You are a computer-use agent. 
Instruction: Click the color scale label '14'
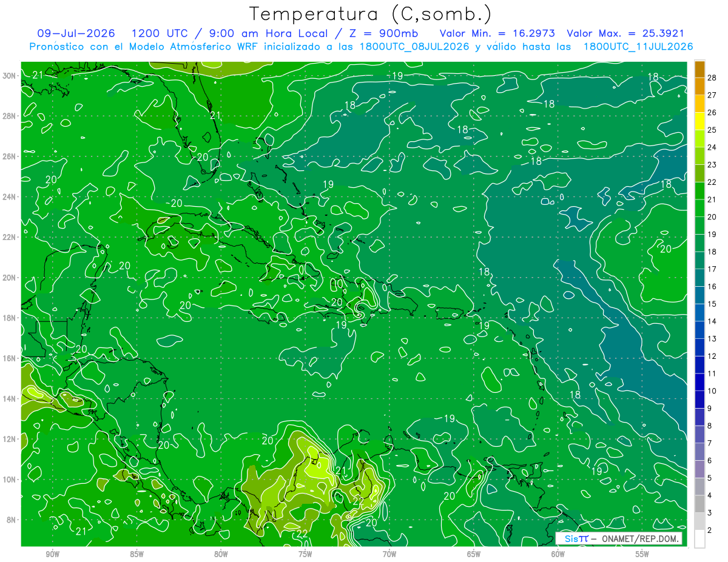(x=712, y=321)
